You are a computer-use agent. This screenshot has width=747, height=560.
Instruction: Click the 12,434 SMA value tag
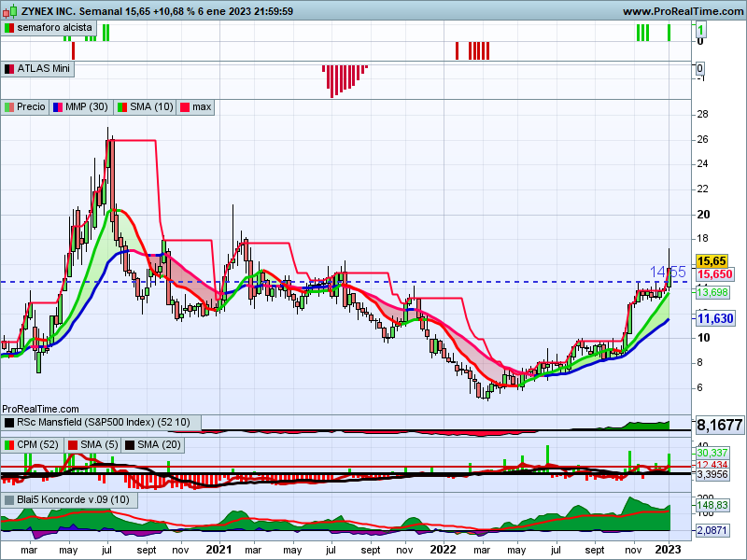(712, 464)
